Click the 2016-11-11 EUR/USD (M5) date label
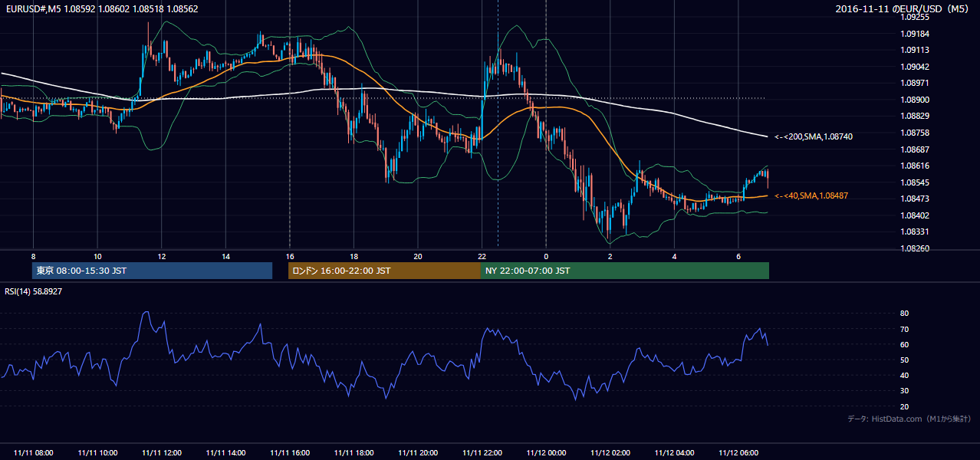Viewport: 980px width, 460px height. tap(903, 8)
